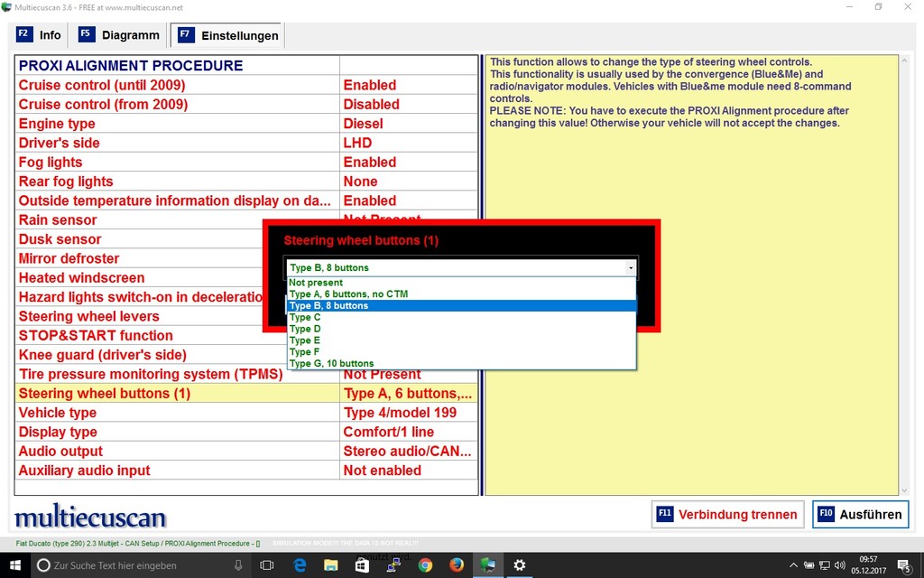Click the 'Steering wheel buttons (1)' row
The height and width of the screenshot is (578, 924).
246,394
